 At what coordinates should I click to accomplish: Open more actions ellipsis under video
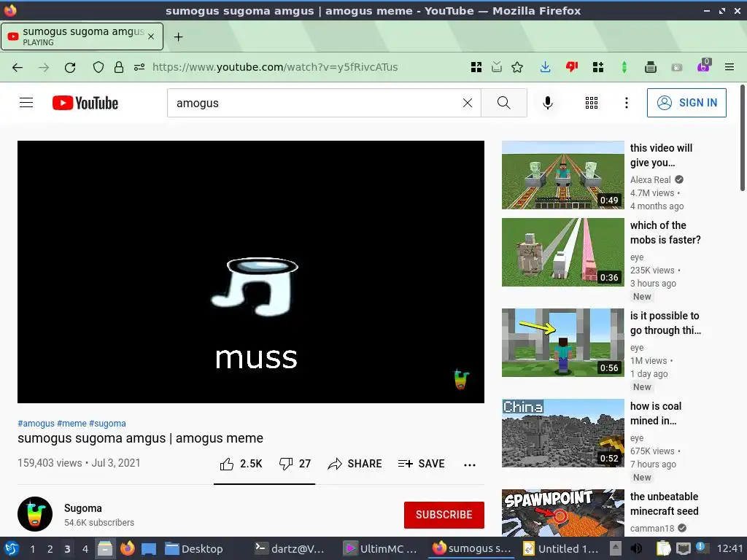(470, 464)
